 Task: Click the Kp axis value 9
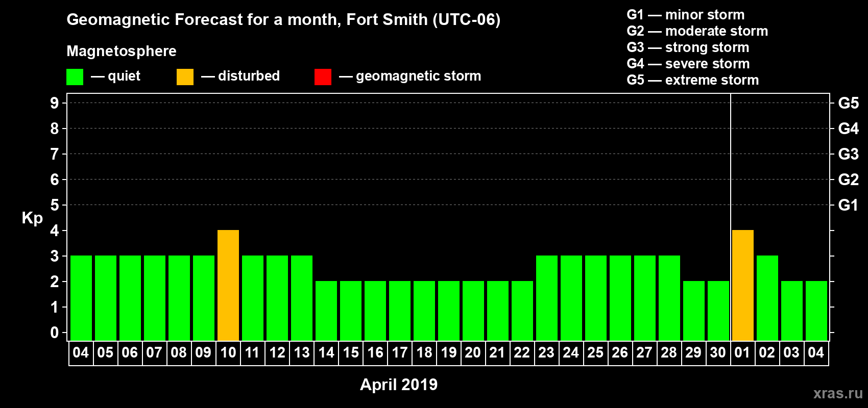pos(55,103)
